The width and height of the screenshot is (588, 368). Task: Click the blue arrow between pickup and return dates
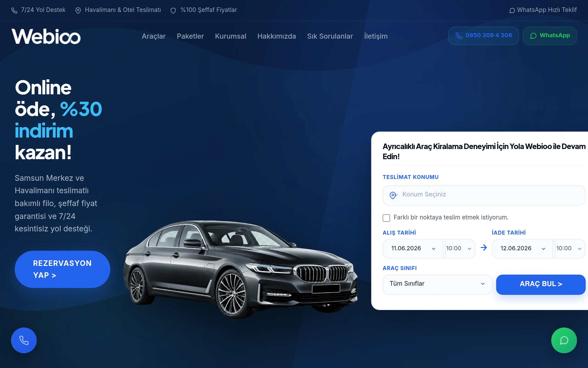click(x=483, y=247)
